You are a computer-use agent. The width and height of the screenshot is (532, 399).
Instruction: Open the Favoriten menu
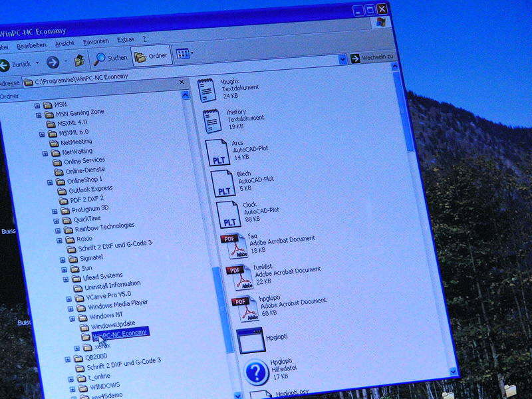pos(96,41)
